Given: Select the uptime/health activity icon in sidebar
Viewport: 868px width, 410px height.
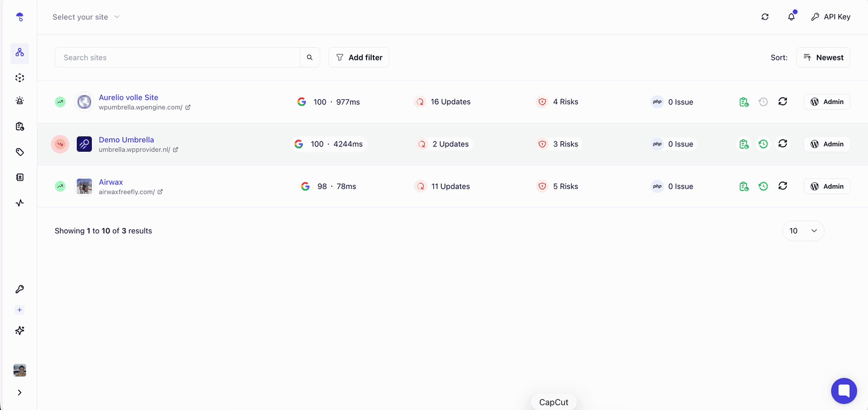Looking at the screenshot, I should [x=19, y=203].
